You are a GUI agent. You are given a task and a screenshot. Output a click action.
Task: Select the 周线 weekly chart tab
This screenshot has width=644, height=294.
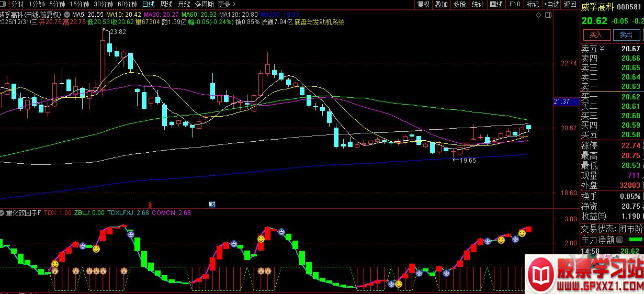[166, 4]
